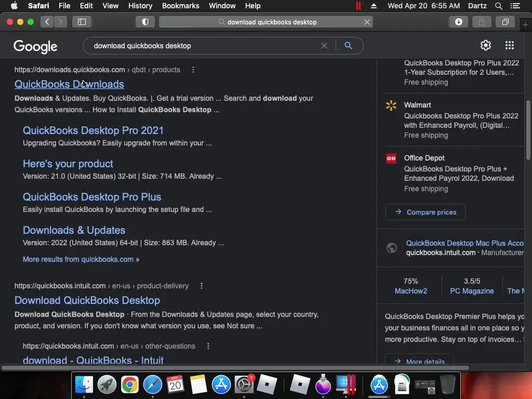Open options for product-delivery result
This screenshot has width=532, height=399.
tap(202, 286)
